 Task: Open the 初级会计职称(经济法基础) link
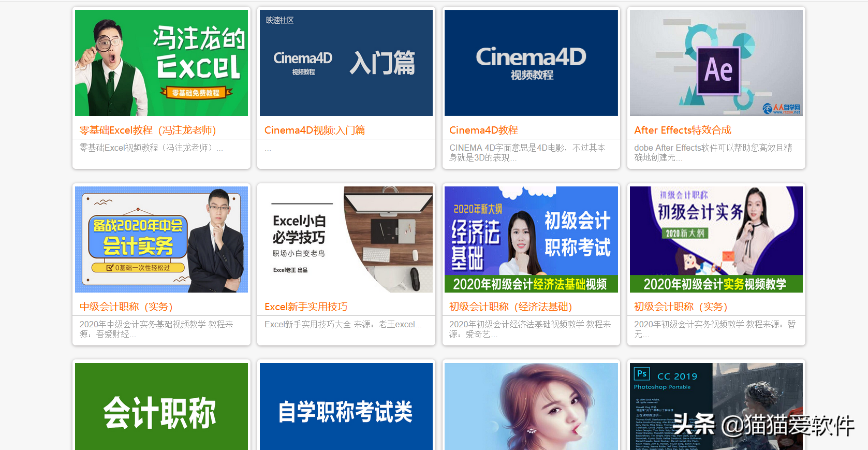click(x=510, y=307)
